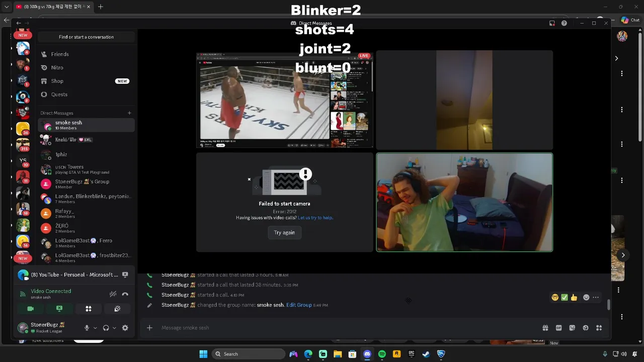Viewport: 644px width, 362px height.
Task: React with sunglasses emoji
Action: pos(555,298)
